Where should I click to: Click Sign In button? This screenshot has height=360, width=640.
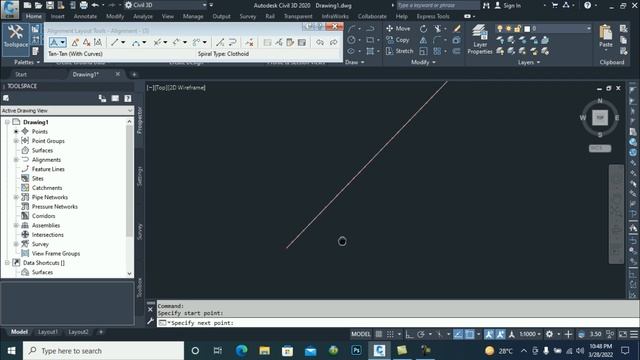pyautogui.click(x=508, y=5)
